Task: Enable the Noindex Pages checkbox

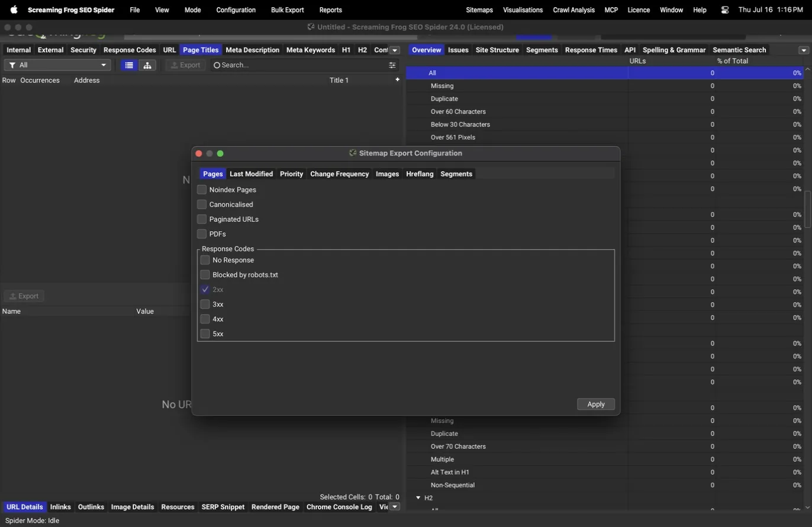Action: click(202, 190)
